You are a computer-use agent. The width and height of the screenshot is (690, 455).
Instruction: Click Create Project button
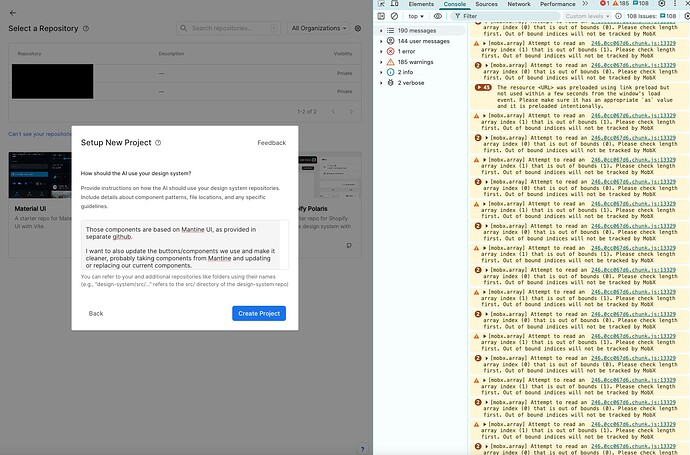tap(259, 313)
